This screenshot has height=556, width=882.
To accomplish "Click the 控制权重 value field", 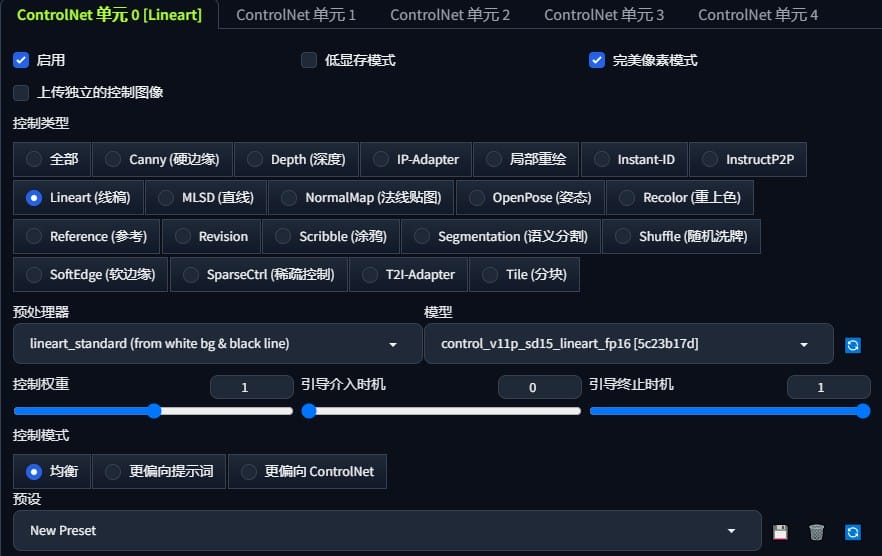I will click(x=251, y=387).
